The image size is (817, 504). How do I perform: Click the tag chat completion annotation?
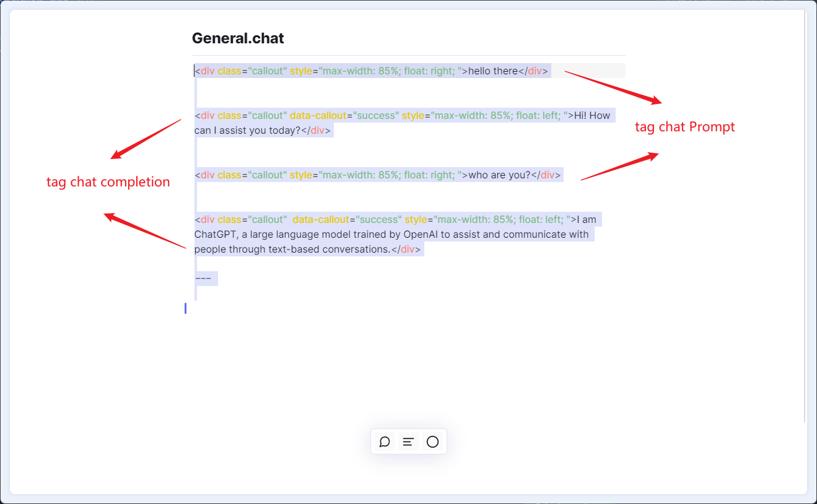(108, 181)
